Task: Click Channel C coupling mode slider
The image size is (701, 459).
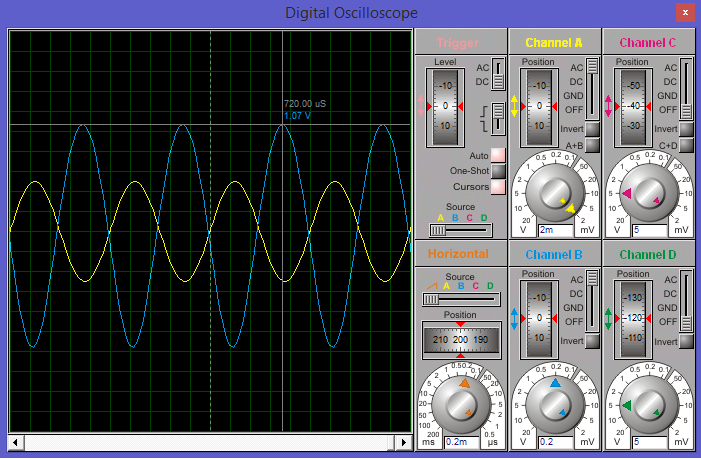Action: click(x=686, y=88)
